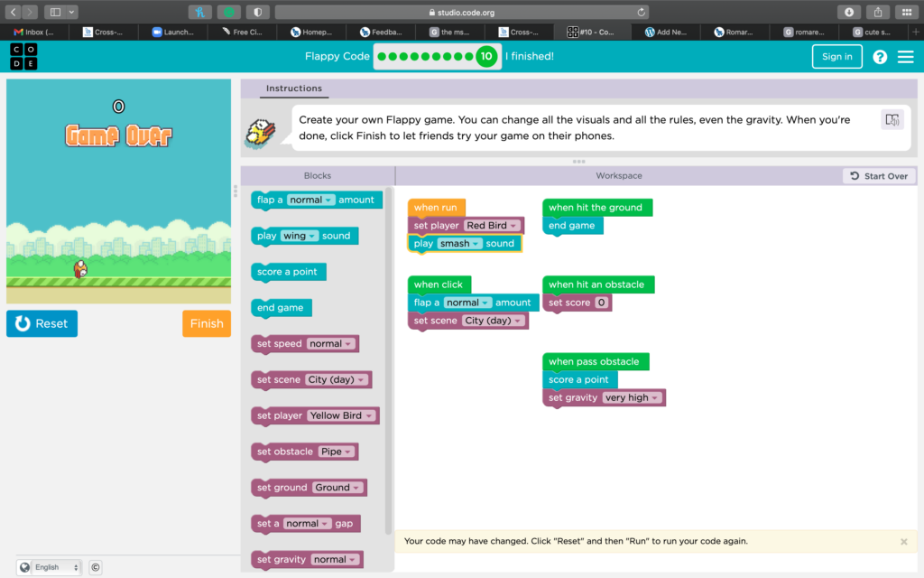Click the instructions resize handle dots
Viewport: 924px width, 578px height.
tap(578, 162)
